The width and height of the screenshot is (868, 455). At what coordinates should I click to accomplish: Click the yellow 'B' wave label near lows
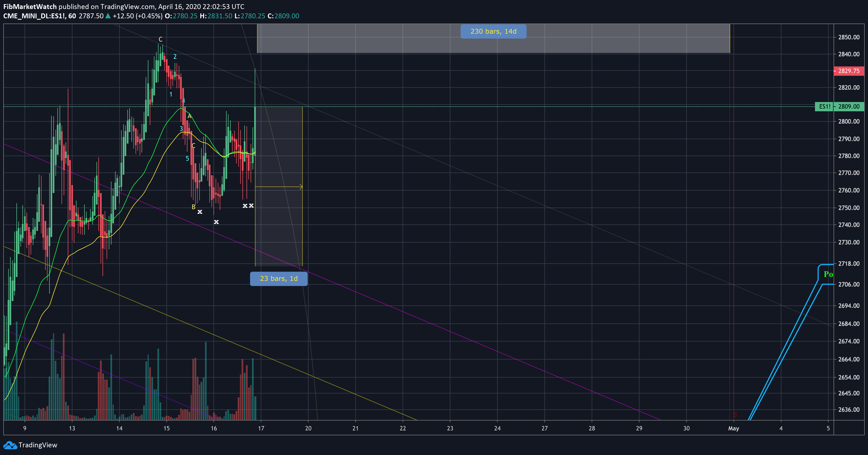(193, 207)
